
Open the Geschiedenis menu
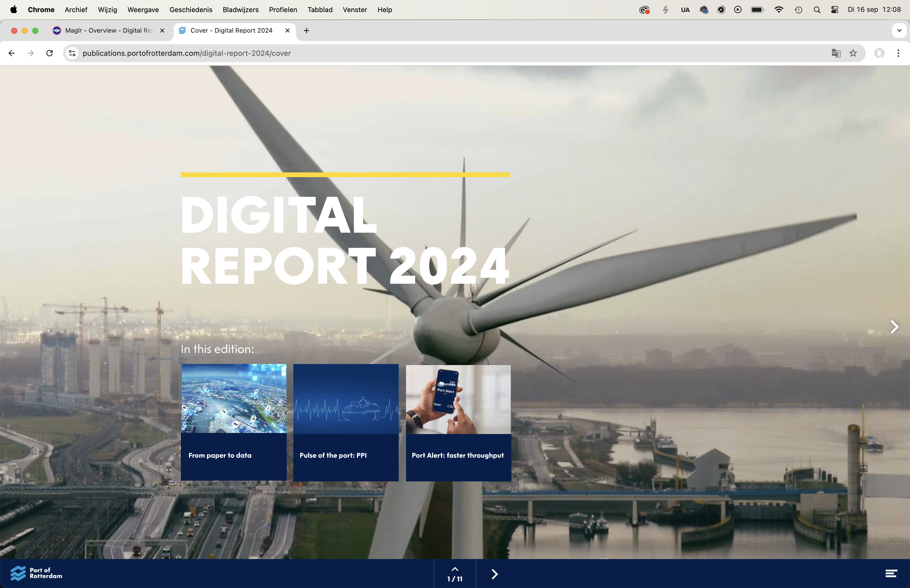tap(191, 9)
